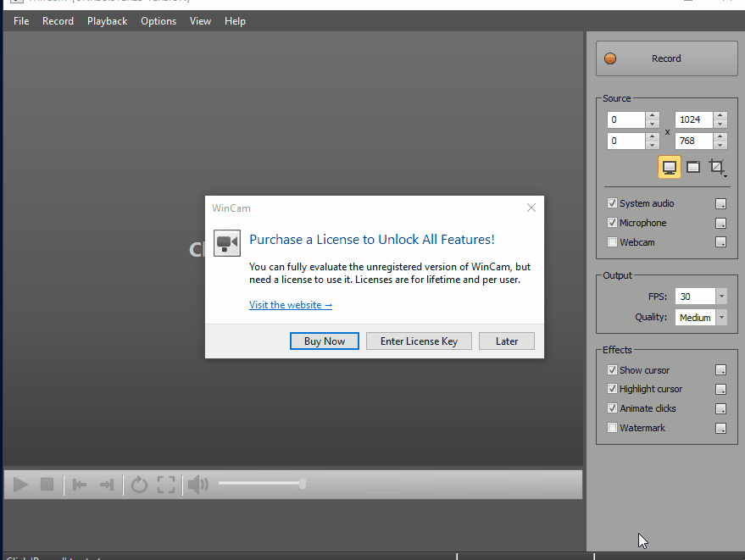This screenshot has height=560, width=745.
Task: Follow the Visit the website link
Action: click(291, 305)
